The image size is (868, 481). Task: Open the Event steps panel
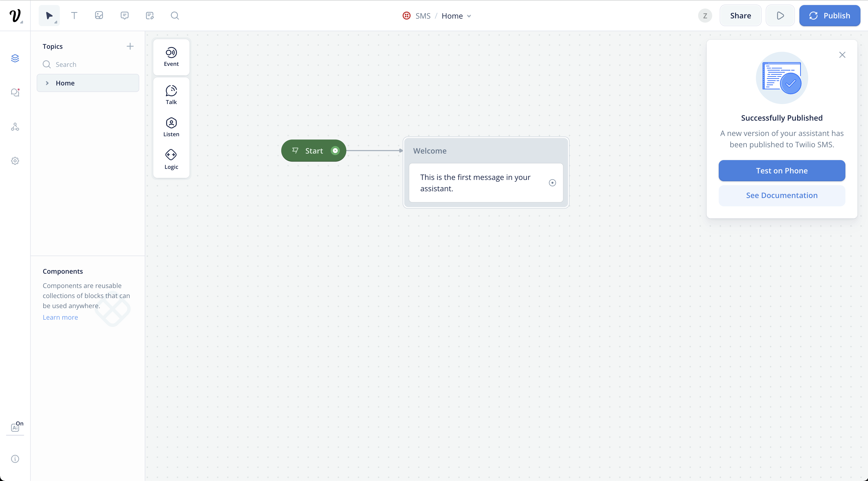point(171,57)
